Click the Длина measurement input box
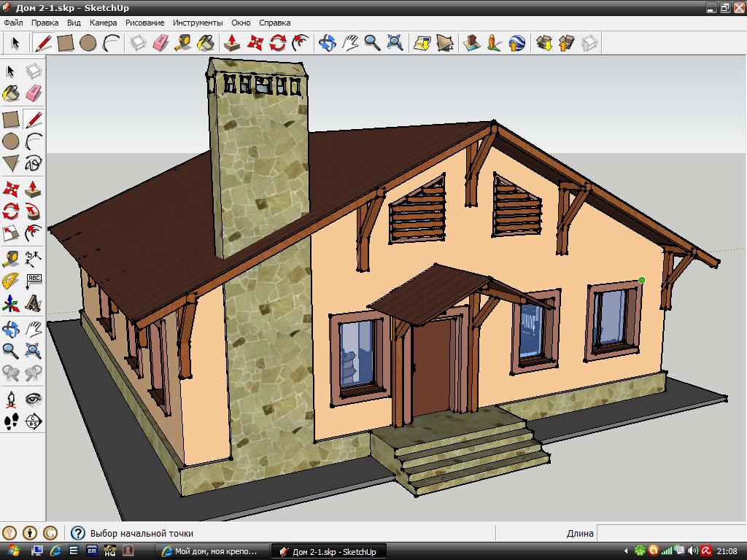 (x=671, y=533)
